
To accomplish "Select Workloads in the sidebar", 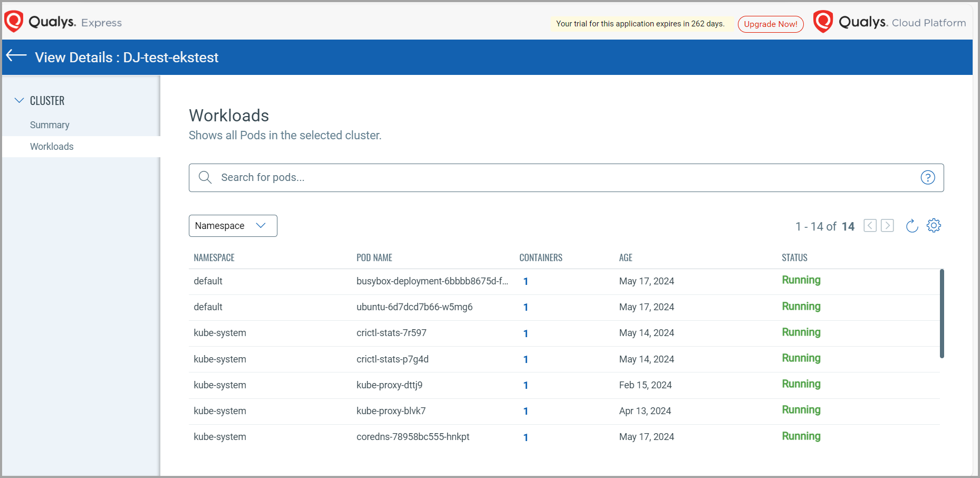I will 52,147.
